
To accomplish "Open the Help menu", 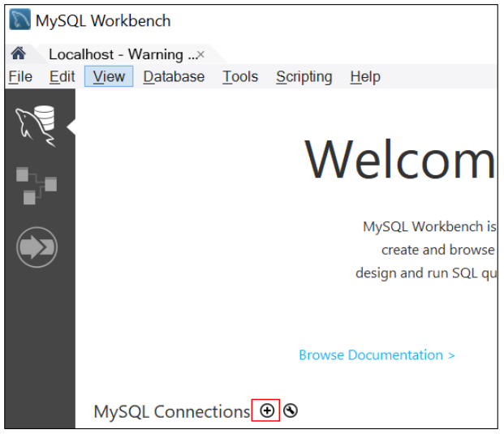I will click(x=365, y=77).
